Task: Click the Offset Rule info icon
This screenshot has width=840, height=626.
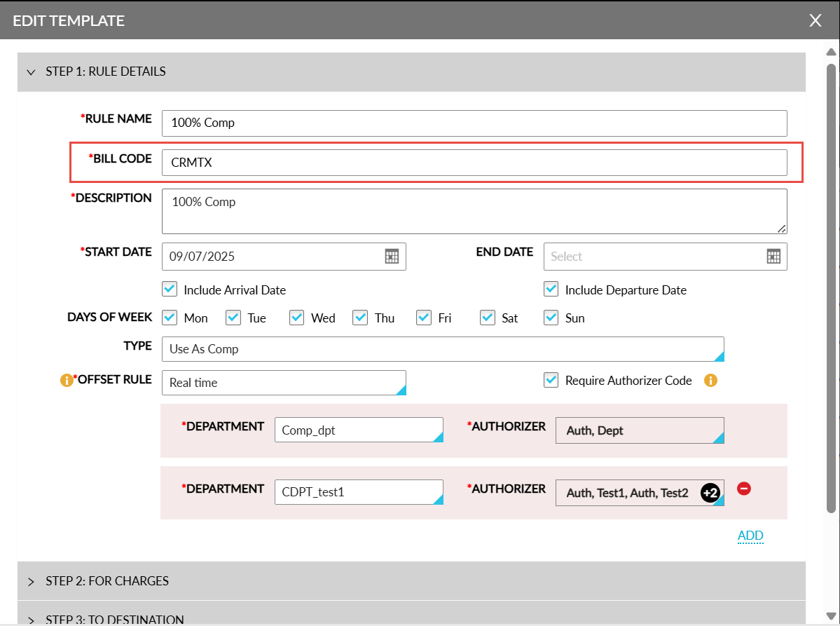Action: tap(67, 380)
